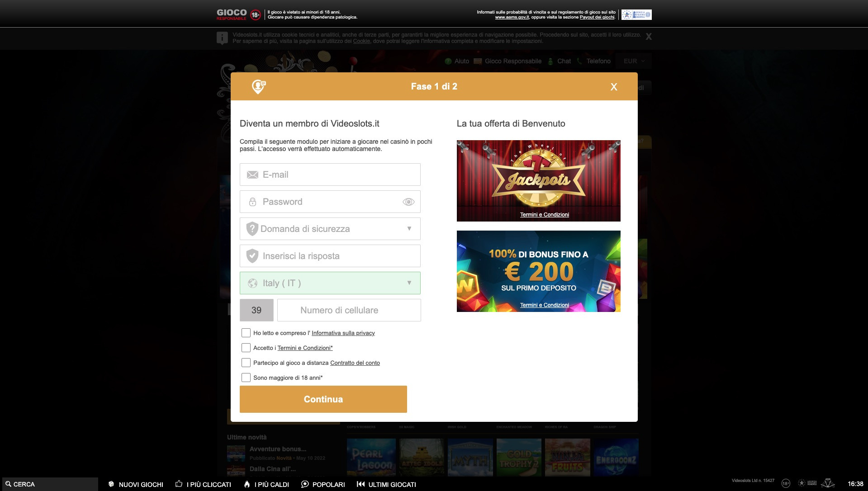Expand the EUR currency selector
This screenshot has height=491, width=868.
point(633,61)
